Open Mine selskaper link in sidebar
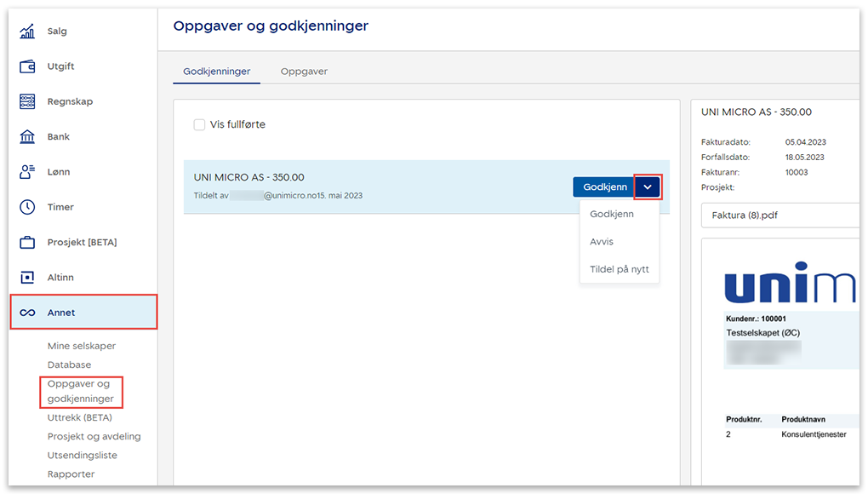The image size is (868, 494). 82,346
